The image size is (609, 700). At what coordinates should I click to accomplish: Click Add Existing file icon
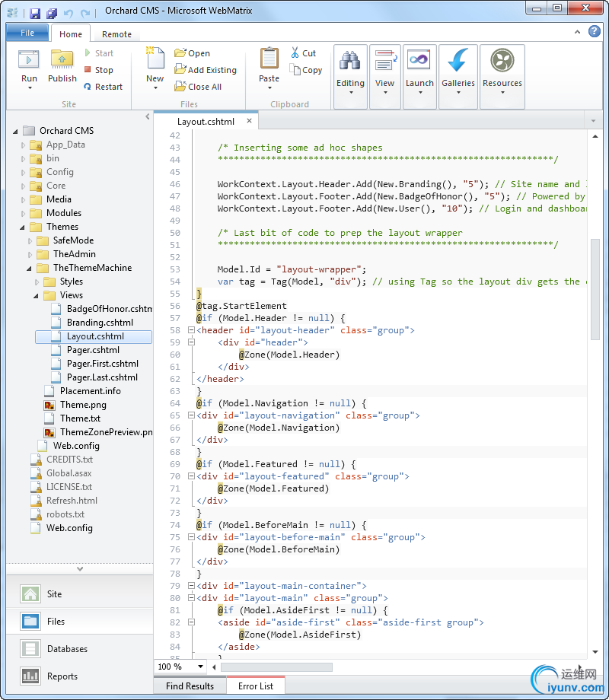point(180,70)
